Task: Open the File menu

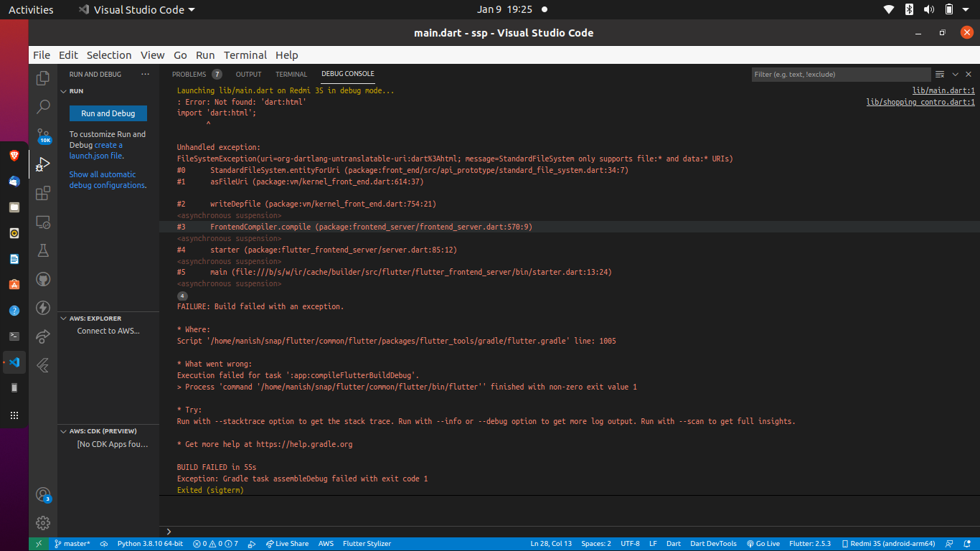Action: (x=42, y=55)
